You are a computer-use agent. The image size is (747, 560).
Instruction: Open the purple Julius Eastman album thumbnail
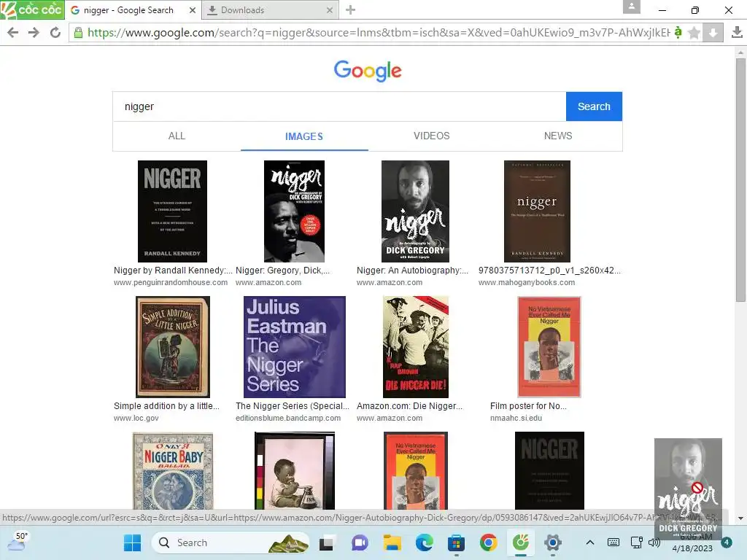(x=295, y=347)
